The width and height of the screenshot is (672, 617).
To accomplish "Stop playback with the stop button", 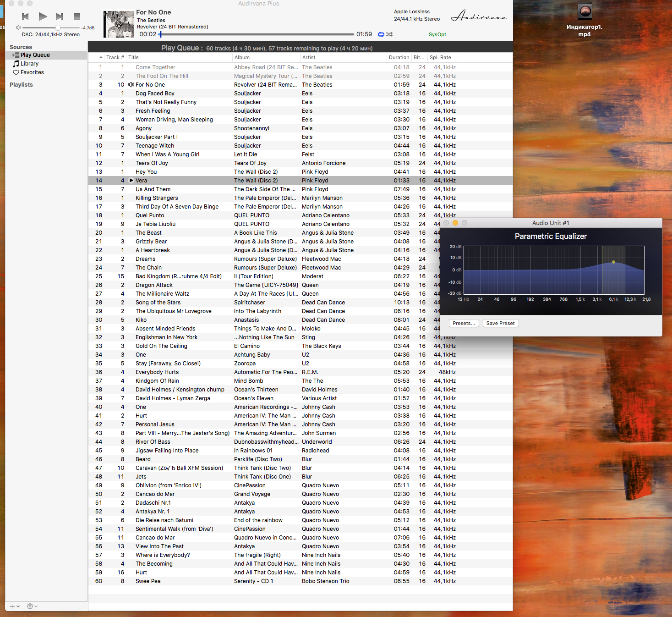I will [77, 17].
